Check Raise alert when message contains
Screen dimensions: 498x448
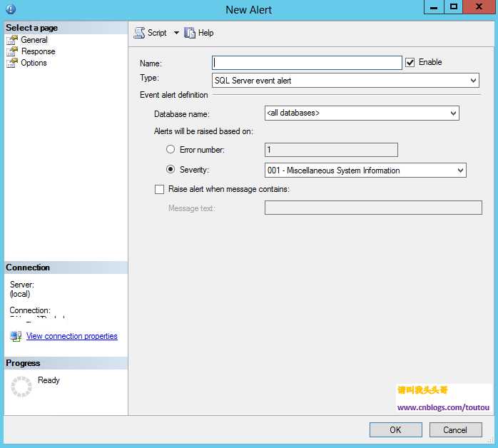(x=159, y=189)
